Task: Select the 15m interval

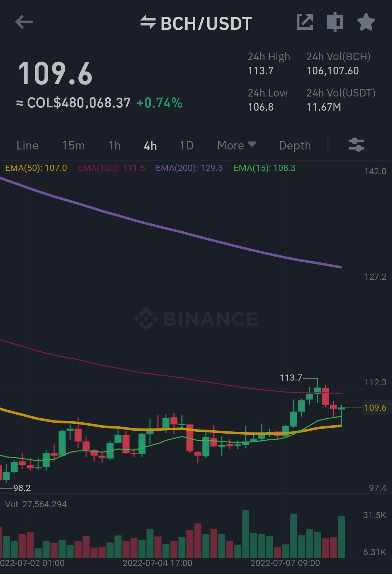Action: coord(73,145)
